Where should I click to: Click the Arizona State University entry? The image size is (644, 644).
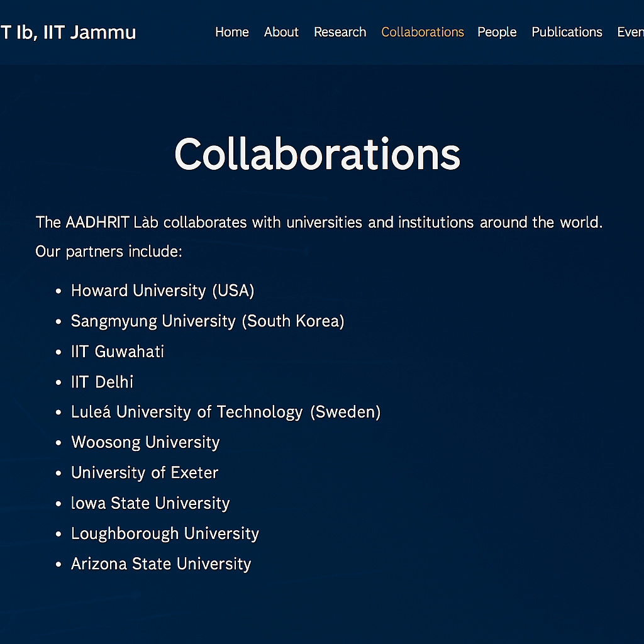point(161,564)
